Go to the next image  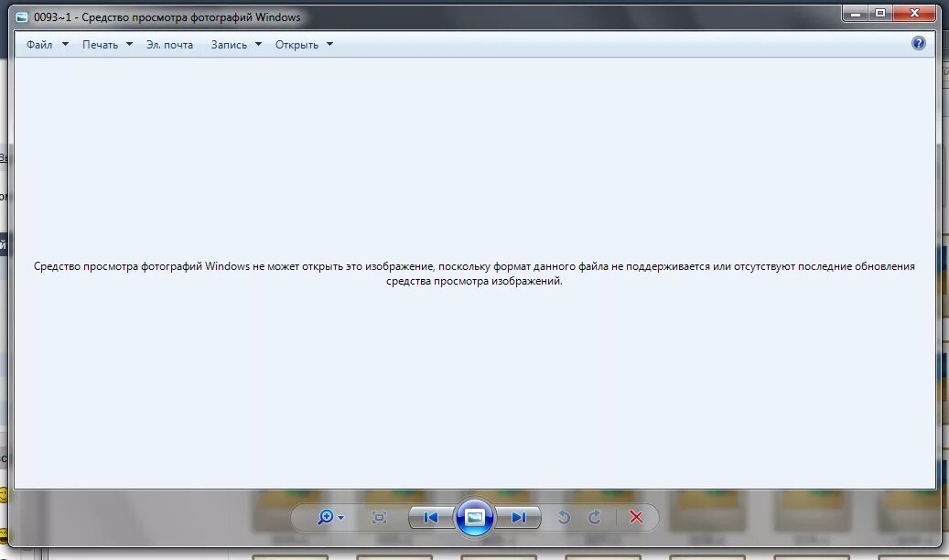click(518, 517)
